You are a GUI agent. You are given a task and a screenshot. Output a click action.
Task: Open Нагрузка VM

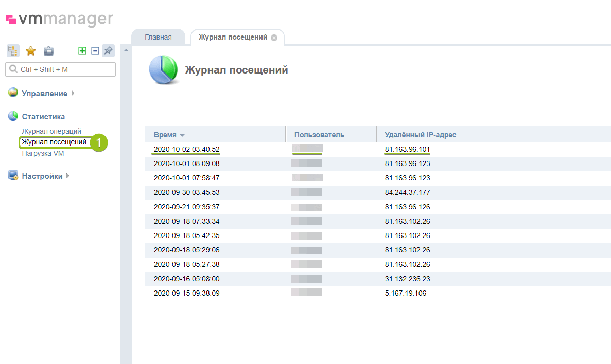pyautogui.click(x=43, y=153)
